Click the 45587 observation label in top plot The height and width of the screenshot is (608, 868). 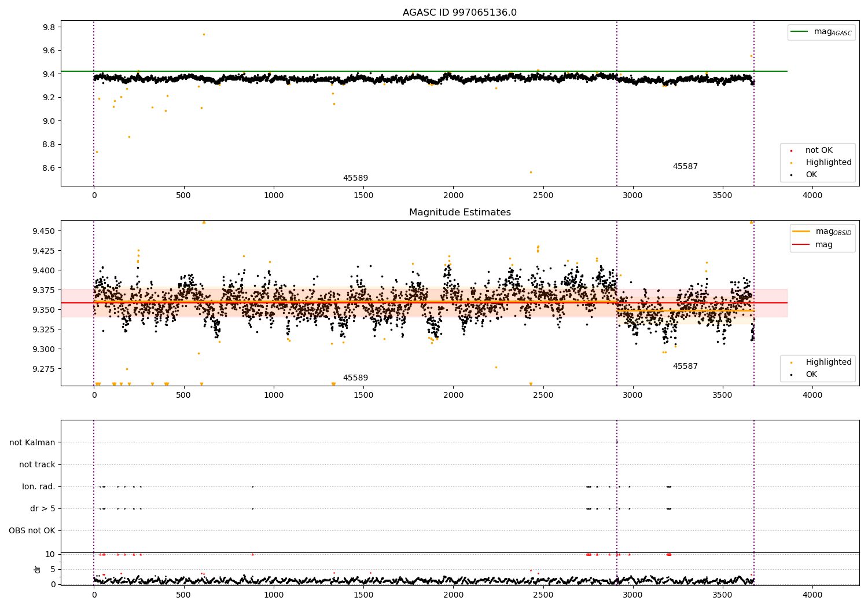click(685, 166)
